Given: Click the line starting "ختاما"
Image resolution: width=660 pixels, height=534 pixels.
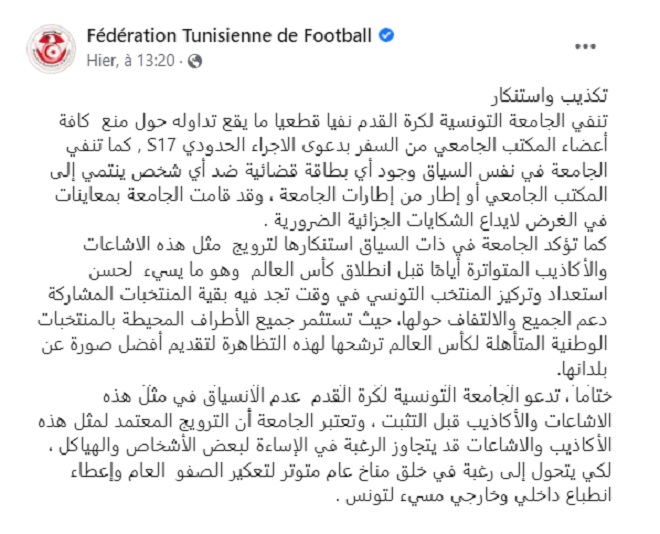Looking at the screenshot, I should point(357,396).
